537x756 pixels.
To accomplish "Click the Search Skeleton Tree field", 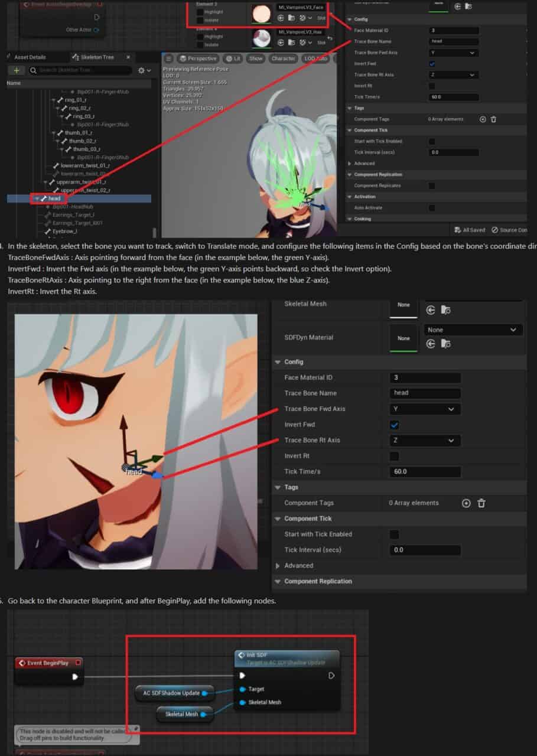I will tap(80, 70).
